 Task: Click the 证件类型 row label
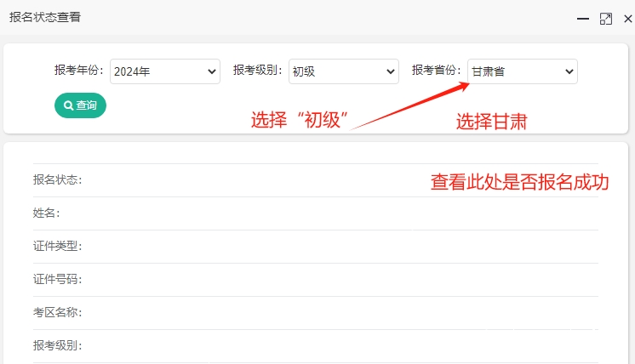pyautogui.click(x=57, y=247)
